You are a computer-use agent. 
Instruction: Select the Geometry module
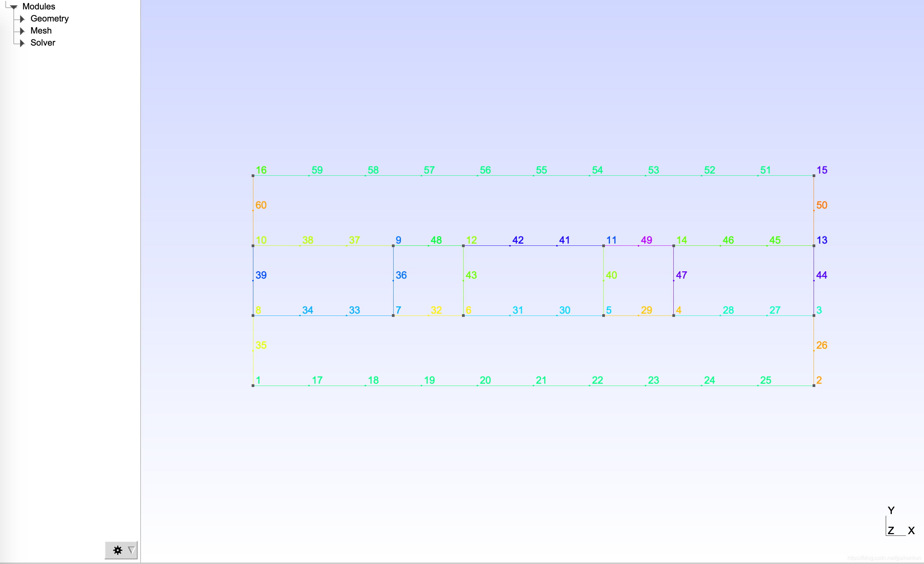coord(50,18)
